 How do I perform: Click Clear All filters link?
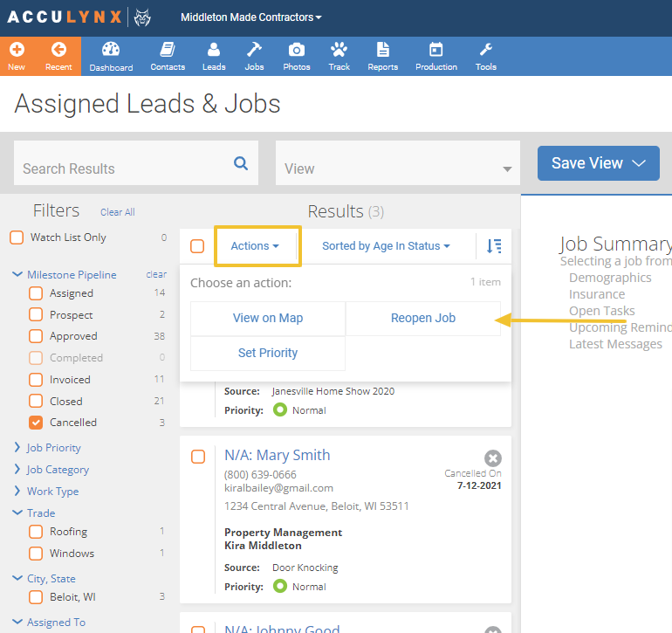click(118, 212)
